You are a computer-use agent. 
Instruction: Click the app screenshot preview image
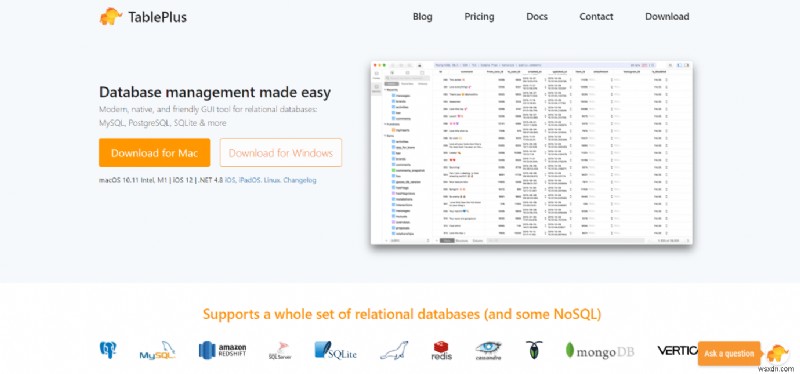point(532,153)
